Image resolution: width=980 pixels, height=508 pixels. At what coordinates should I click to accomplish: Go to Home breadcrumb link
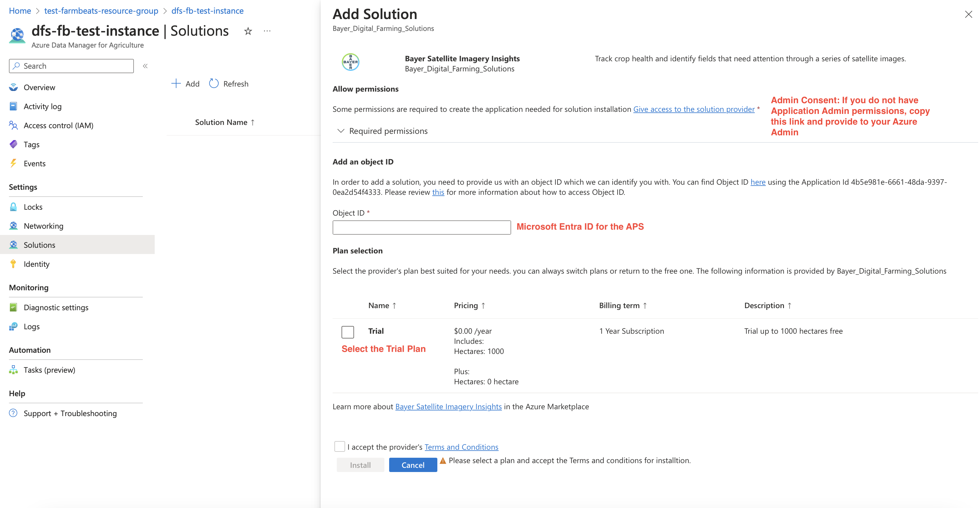click(x=20, y=11)
